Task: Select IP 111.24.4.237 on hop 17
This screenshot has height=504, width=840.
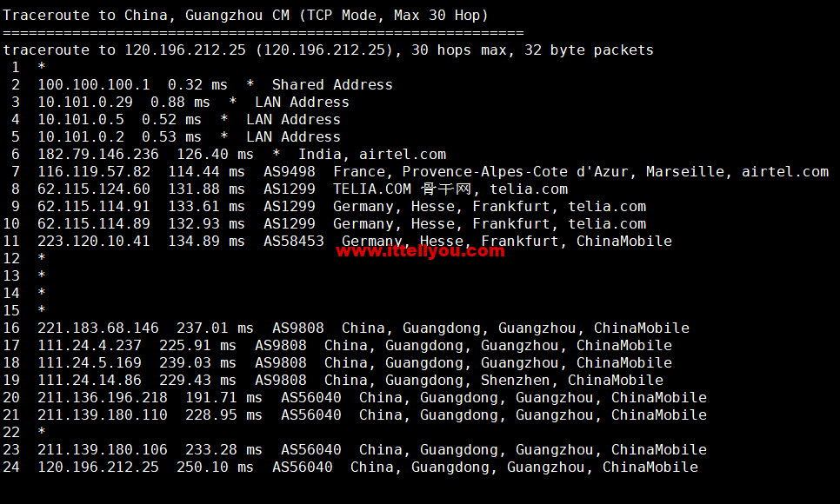Action: tap(90, 346)
